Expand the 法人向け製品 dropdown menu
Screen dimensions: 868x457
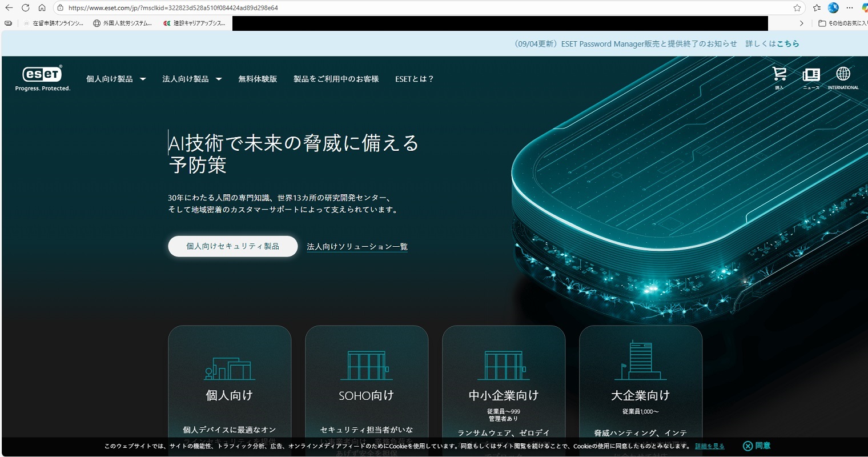192,79
